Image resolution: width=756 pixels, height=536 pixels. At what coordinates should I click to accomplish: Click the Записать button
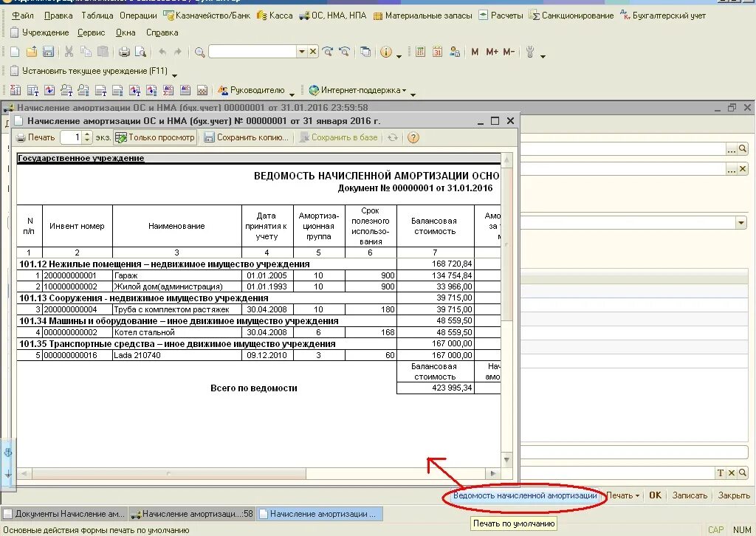point(690,495)
